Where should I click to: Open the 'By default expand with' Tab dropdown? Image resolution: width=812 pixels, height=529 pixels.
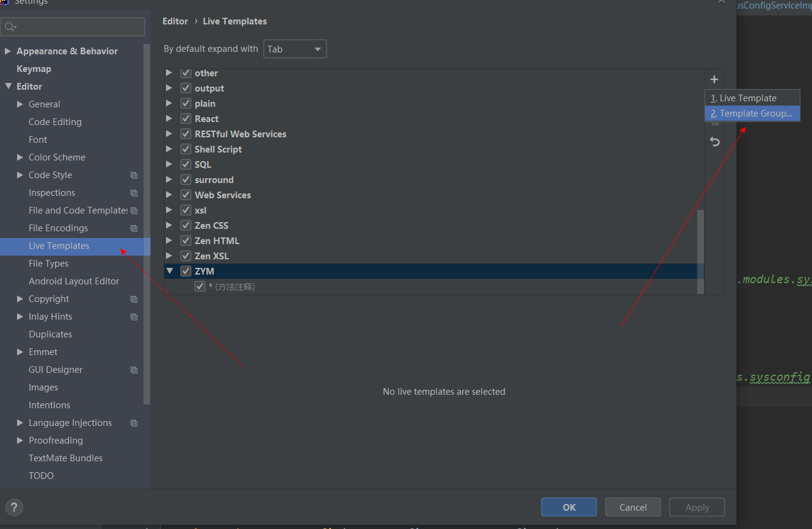(x=295, y=49)
